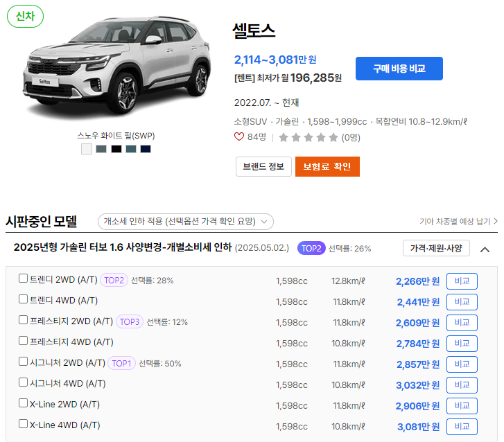
Task: Click the 트렌디 2WD (A/T) trim name
Action: tap(64, 279)
